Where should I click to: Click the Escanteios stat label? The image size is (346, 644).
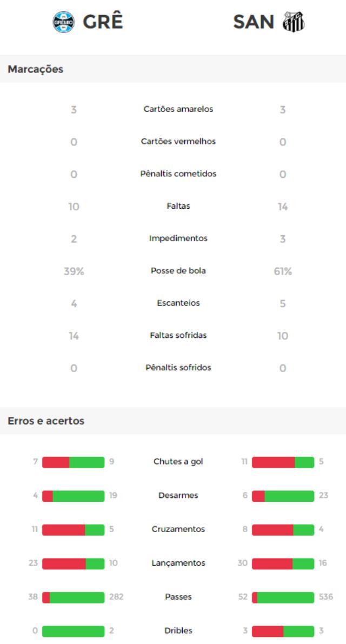[x=178, y=303]
